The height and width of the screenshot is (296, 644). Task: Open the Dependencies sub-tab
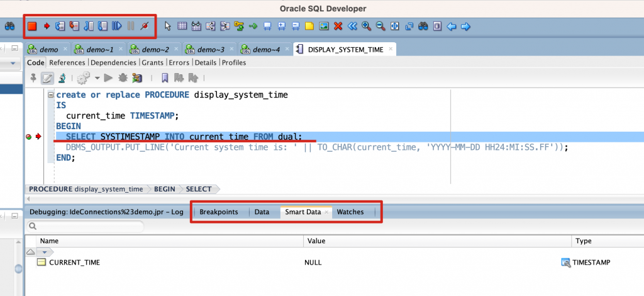coord(113,62)
